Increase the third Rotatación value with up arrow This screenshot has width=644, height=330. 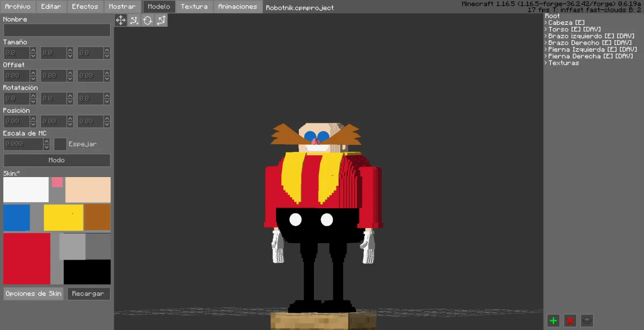(x=107, y=96)
